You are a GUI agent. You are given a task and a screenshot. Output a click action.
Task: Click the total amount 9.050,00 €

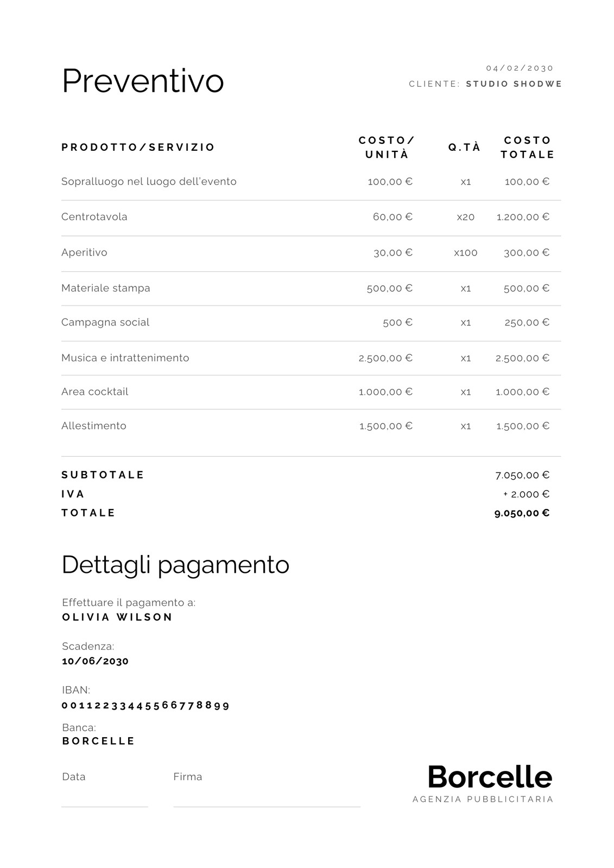[522, 513]
